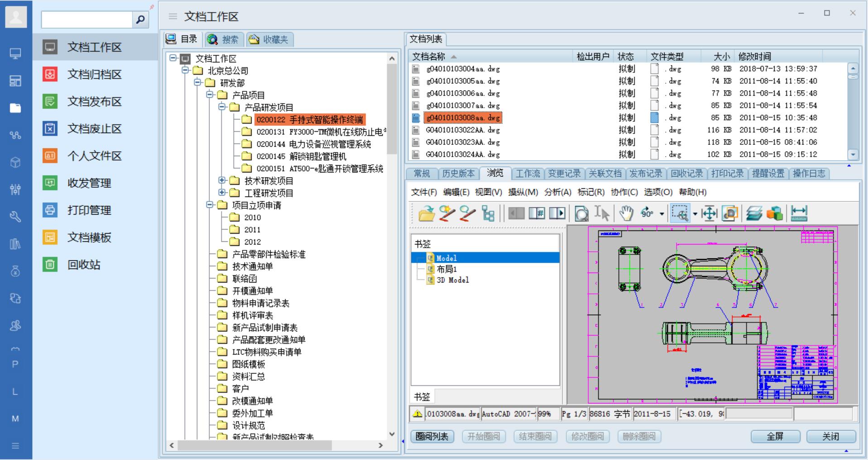Open the layers icon in viewer toolbar

click(754, 213)
